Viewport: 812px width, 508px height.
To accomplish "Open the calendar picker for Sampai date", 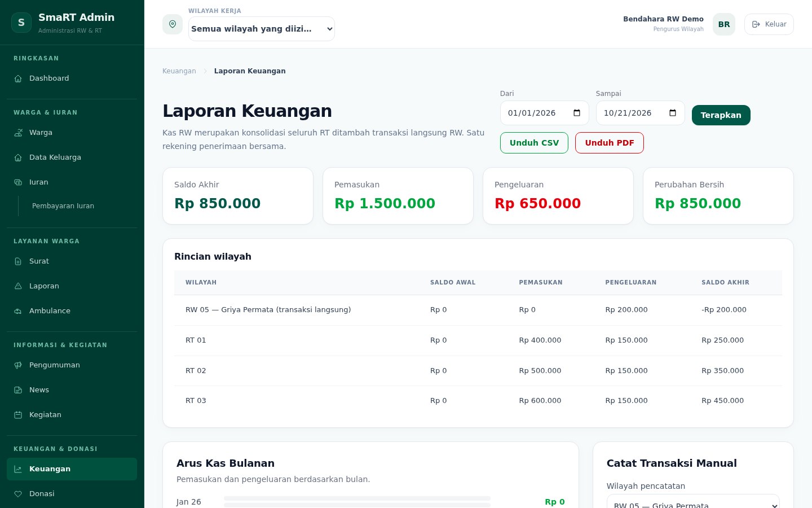I will coord(673,113).
